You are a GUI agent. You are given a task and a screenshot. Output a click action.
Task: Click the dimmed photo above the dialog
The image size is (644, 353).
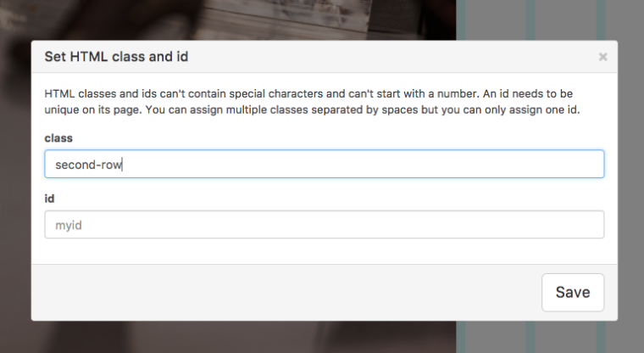[x=254, y=19]
